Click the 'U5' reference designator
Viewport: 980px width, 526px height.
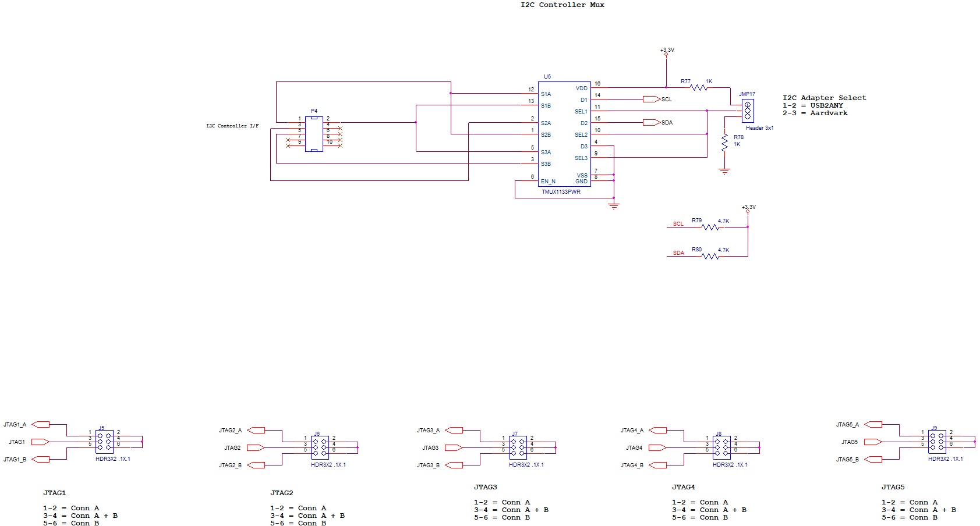pos(547,77)
